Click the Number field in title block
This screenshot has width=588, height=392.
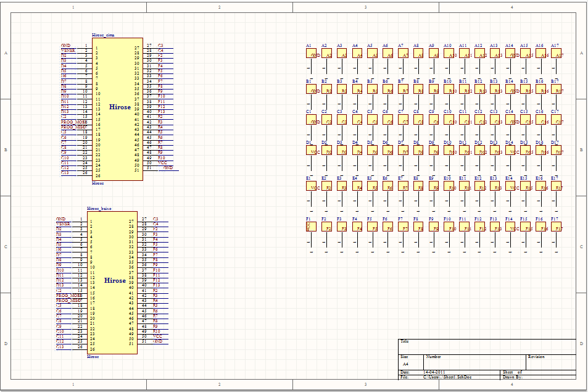[x=434, y=357]
